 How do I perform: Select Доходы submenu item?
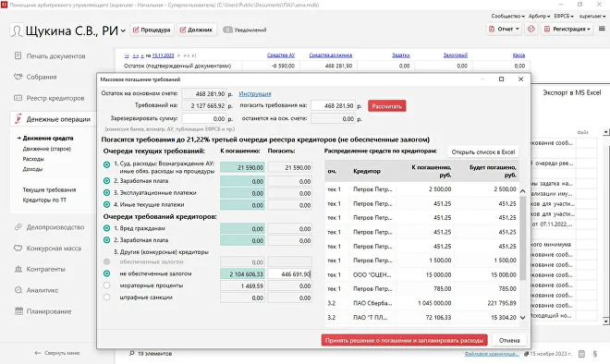click(x=32, y=169)
